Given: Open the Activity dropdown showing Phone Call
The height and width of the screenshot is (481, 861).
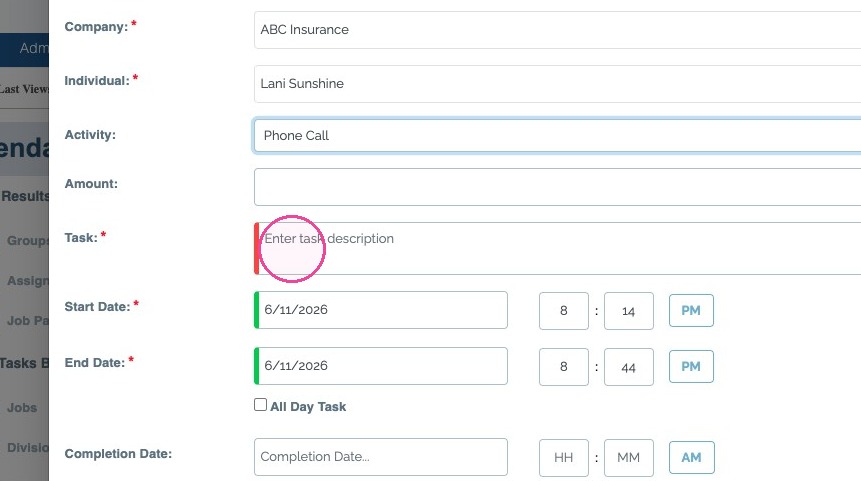Looking at the screenshot, I should 557,135.
